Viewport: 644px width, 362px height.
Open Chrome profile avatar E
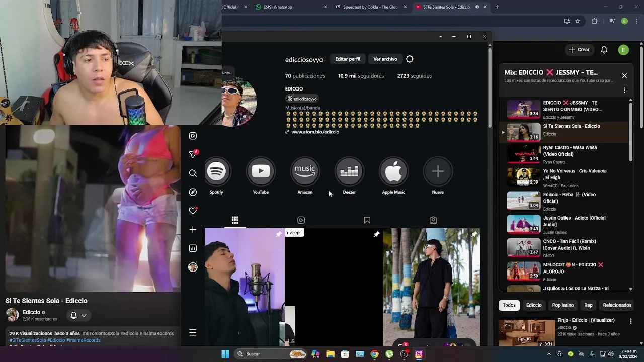click(624, 21)
